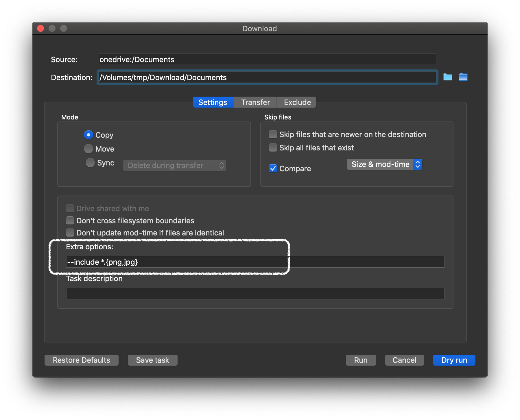The image size is (520, 420).
Task: Click the Save task button
Action: pos(152,360)
